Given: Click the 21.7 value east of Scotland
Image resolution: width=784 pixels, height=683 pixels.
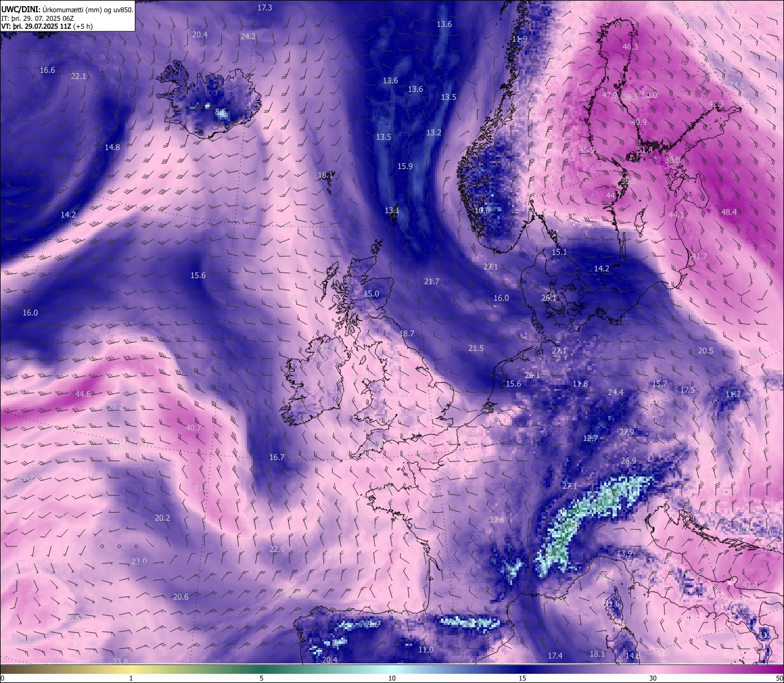Looking at the screenshot, I should [x=432, y=281].
